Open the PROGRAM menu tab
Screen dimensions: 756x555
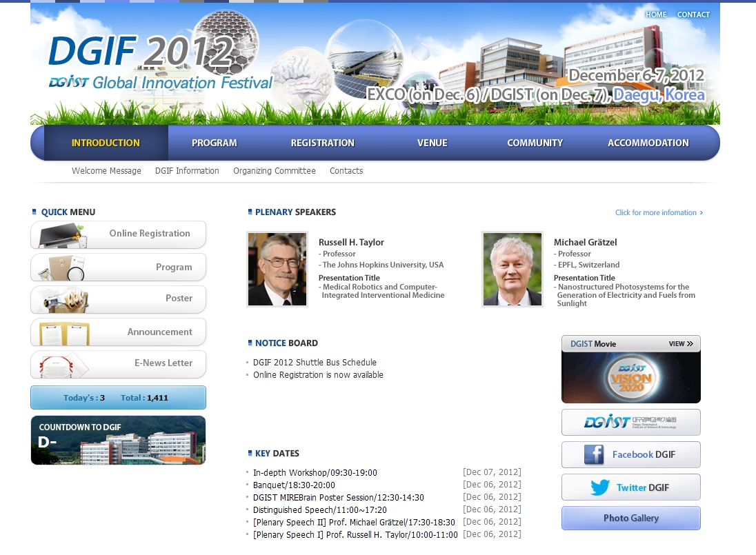(x=214, y=143)
